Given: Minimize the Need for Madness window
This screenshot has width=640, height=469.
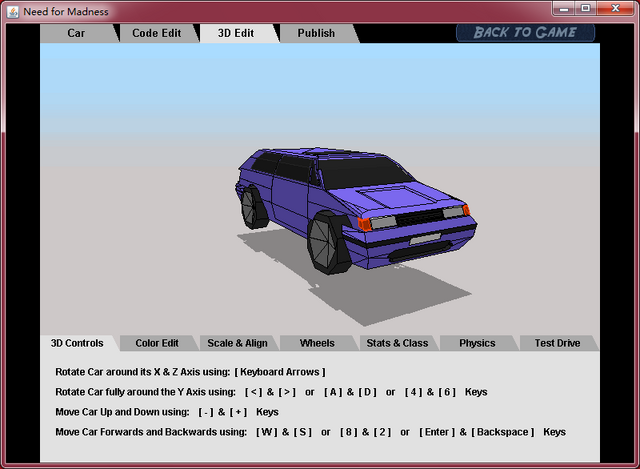Looking at the screenshot, I should (564, 9).
